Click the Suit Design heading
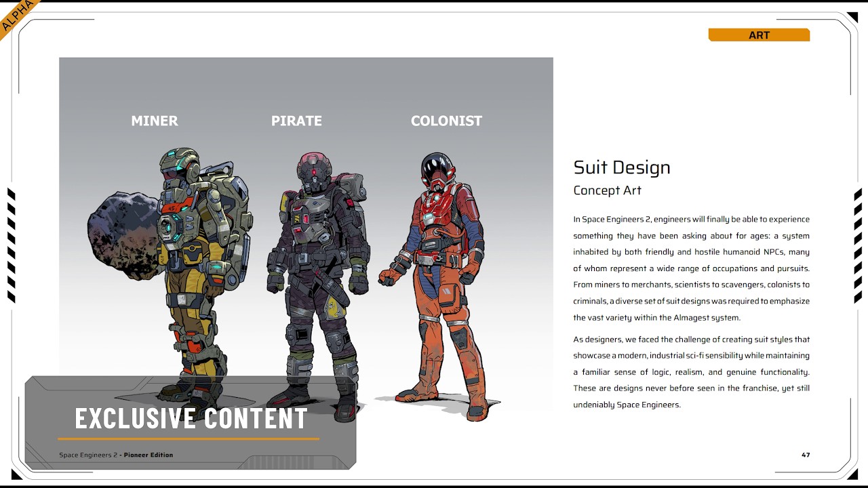This screenshot has height=488, width=868. coord(622,167)
